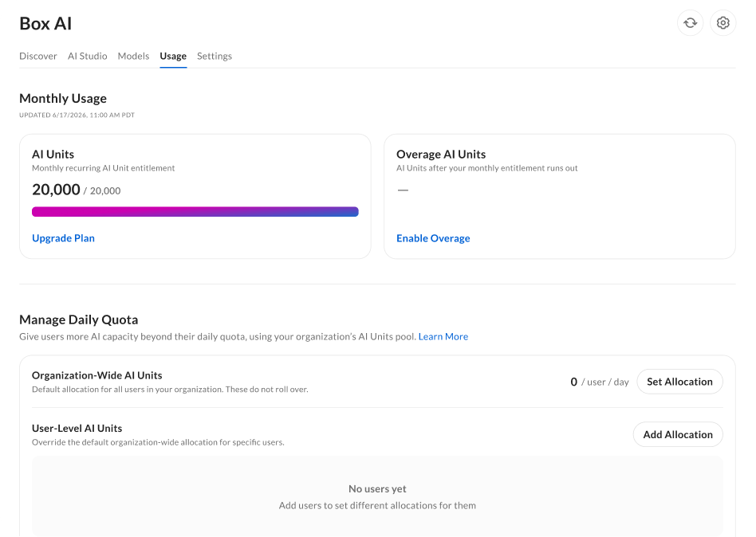This screenshot has height=537, width=756.
Task: Click the 0 / user / day value
Action: [600, 382]
